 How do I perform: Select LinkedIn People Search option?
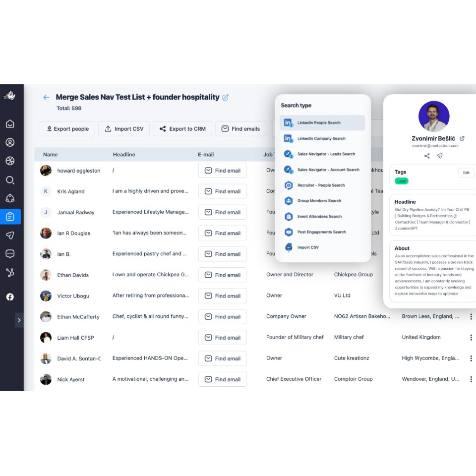[322, 122]
